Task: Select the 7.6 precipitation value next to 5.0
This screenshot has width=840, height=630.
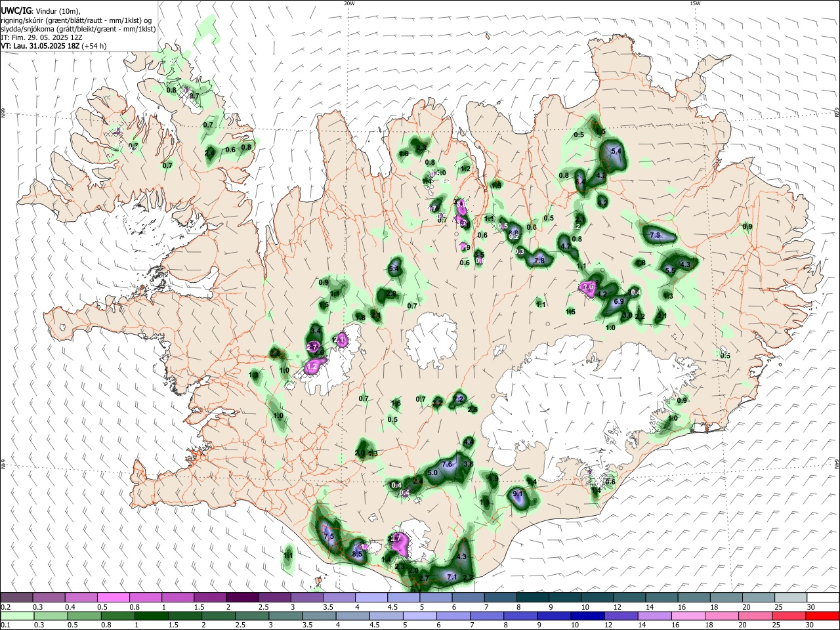Action: pos(448,464)
